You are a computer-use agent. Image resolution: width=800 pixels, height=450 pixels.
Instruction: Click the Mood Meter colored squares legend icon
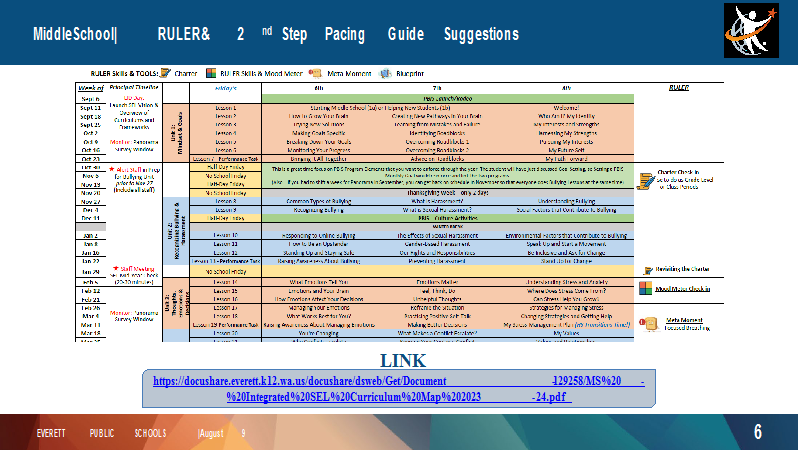click(x=211, y=73)
